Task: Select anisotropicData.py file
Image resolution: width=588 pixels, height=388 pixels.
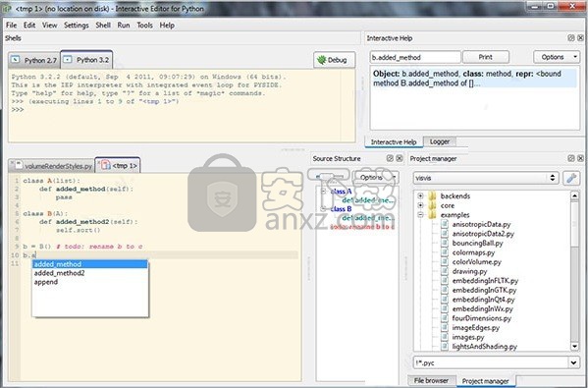Action: (x=481, y=224)
